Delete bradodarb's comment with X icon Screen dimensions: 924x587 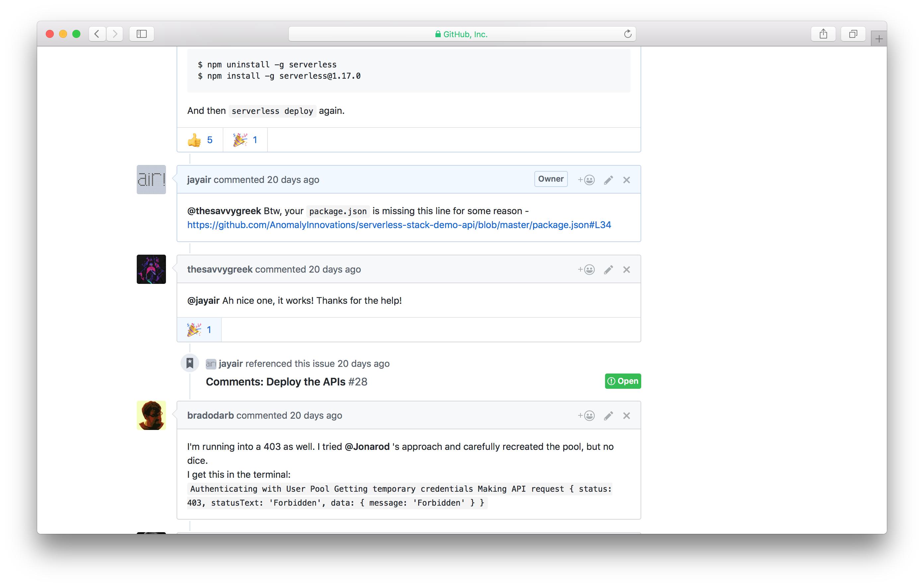(x=626, y=415)
